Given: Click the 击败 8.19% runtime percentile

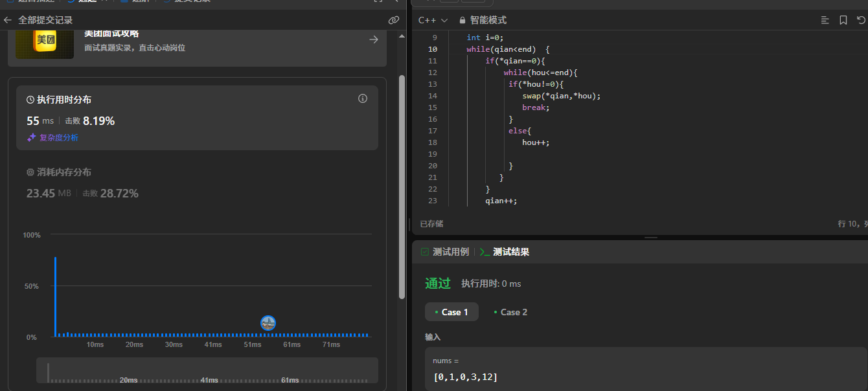Looking at the screenshot, I should tap(89, 121).
